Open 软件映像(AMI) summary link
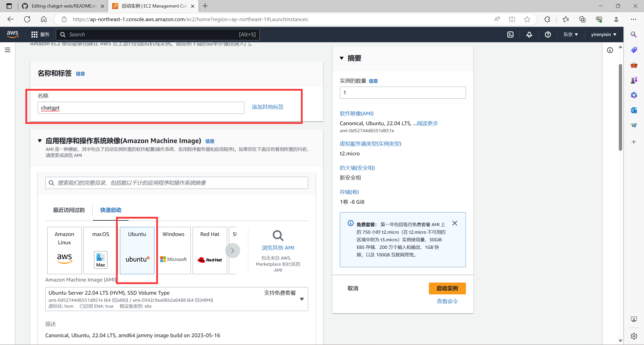Viewport: 644px width, 345px height. (x=356, y=114)
